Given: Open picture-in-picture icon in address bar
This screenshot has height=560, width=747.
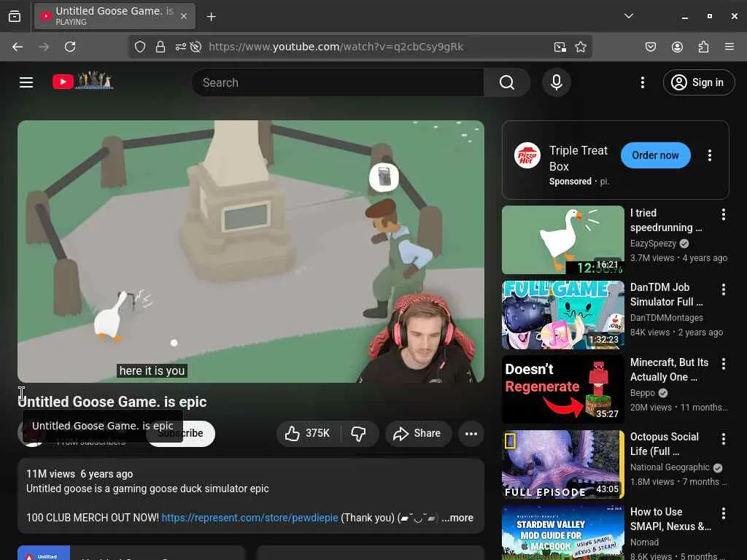Looking at the screenshot, I should (560, 47).
